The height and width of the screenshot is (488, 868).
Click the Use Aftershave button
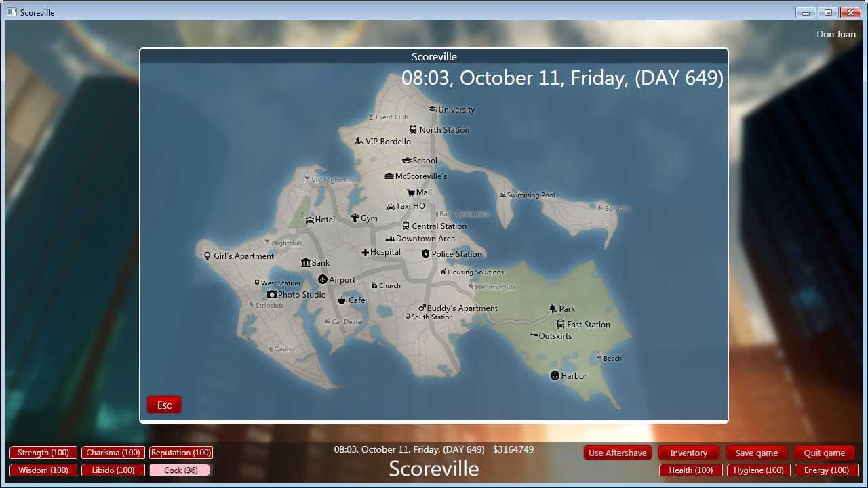pyautogui.click(x=617, y=453)
